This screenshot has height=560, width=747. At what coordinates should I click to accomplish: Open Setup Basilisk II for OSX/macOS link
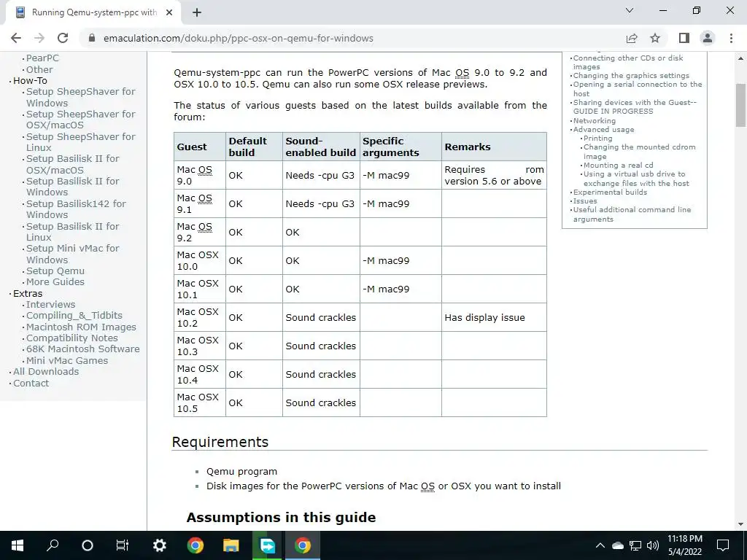[x=72, y=164]
